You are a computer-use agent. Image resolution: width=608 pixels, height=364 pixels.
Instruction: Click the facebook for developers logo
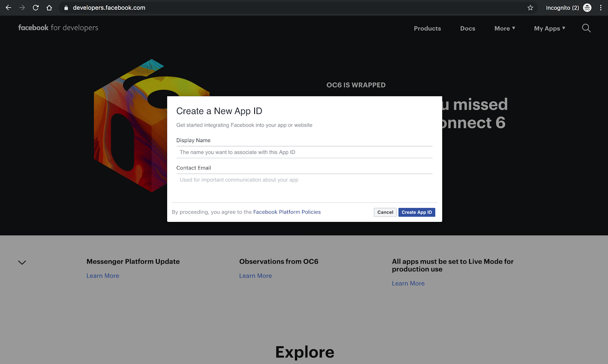(x=58, y=28)
